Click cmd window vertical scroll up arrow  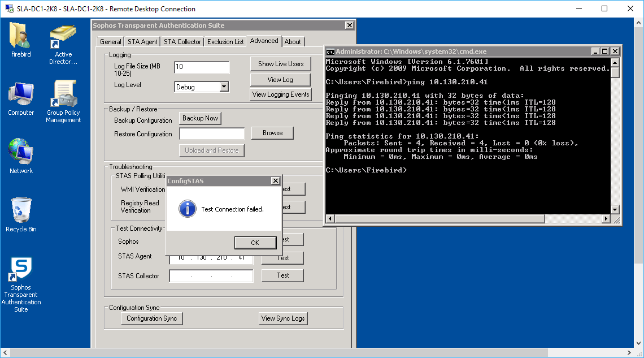click(x=615, y=62)
